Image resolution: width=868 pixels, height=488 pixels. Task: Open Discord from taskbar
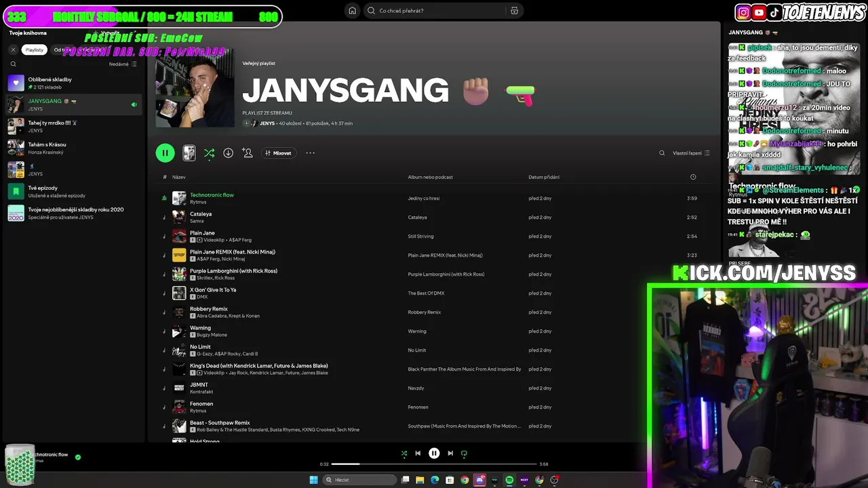coord(479,480)
